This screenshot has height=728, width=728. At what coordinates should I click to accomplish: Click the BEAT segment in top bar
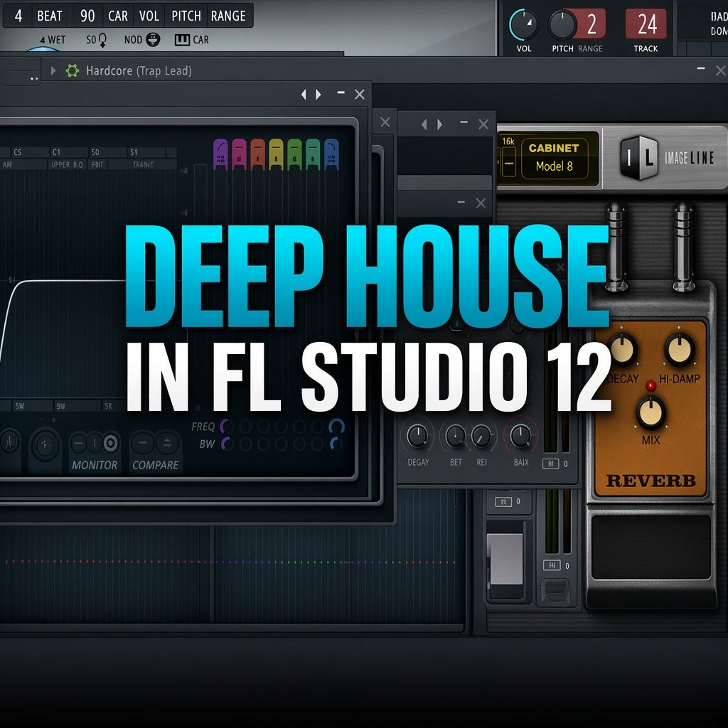point(50,16)
